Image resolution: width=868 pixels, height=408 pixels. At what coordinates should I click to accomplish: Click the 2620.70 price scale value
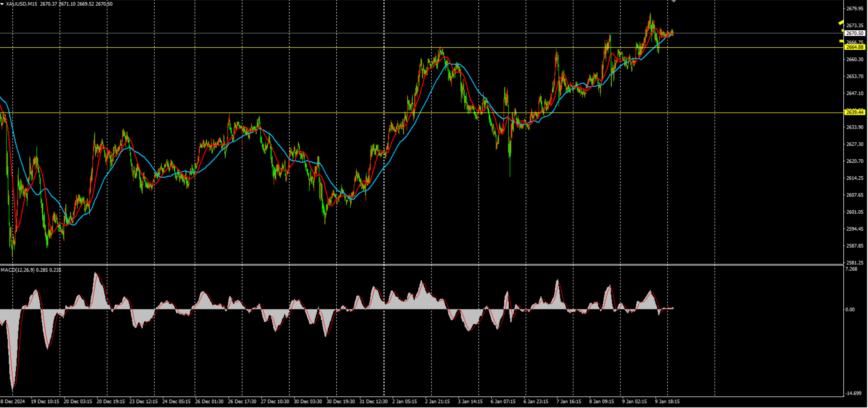855,161
